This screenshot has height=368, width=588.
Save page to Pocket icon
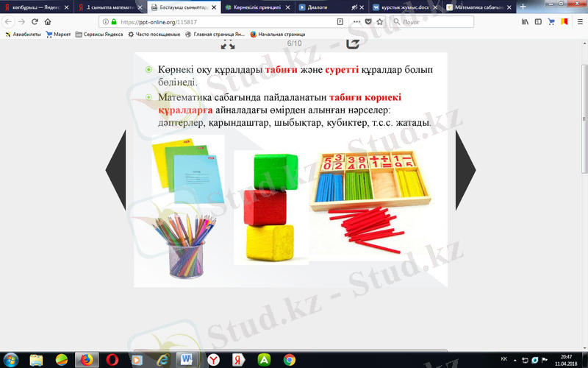[368, 22]
